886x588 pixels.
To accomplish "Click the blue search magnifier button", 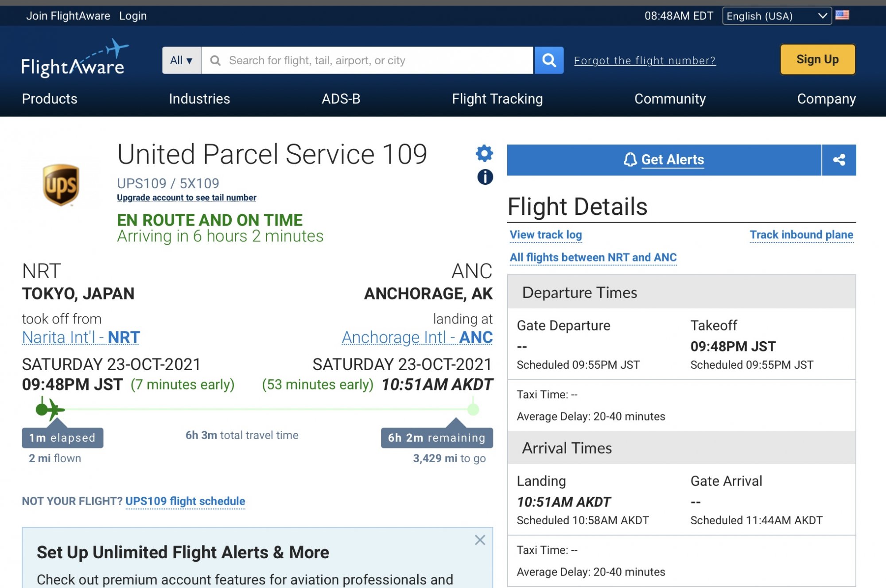I will pyautogui.click(x=549, y=60).
